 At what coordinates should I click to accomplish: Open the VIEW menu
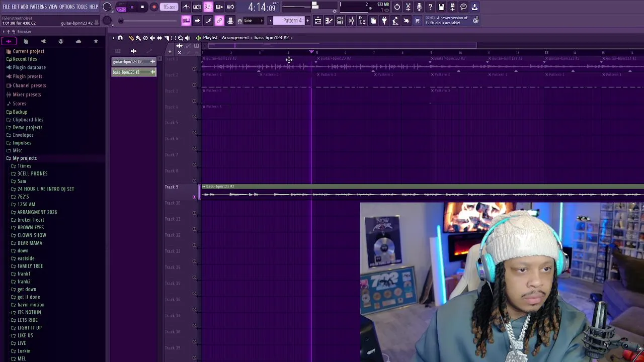point(53,7)
